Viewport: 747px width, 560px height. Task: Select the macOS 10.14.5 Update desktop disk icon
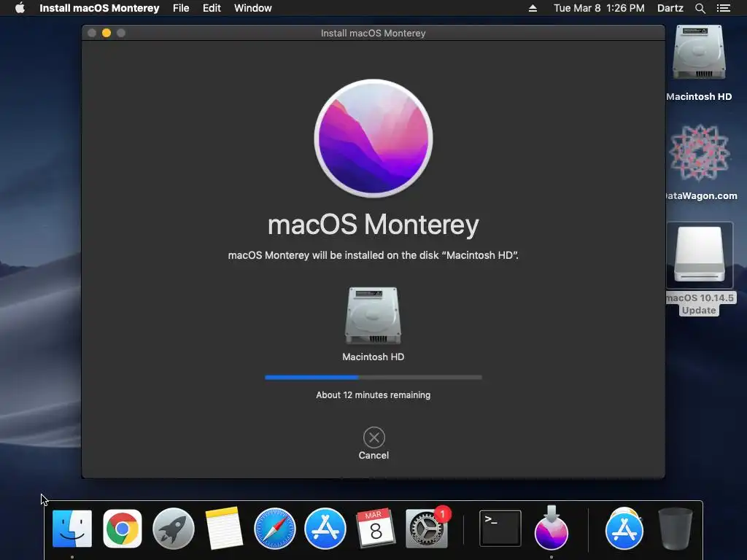(700, 255)
